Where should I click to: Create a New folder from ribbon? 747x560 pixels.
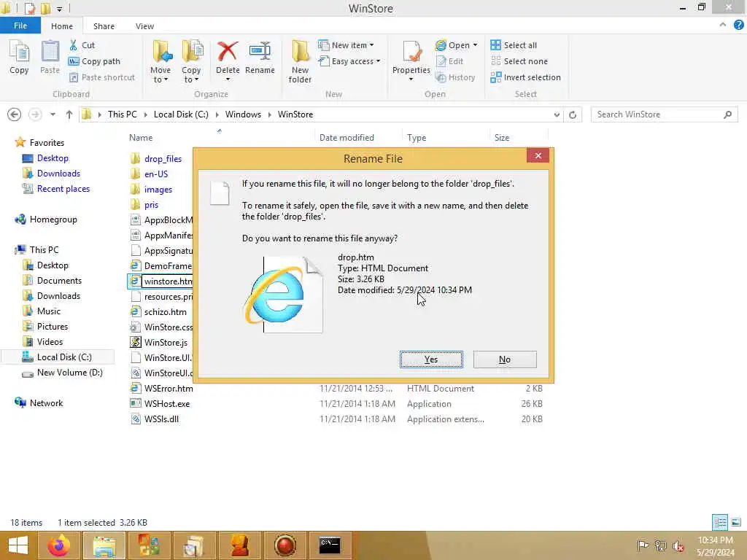[300, 62]
